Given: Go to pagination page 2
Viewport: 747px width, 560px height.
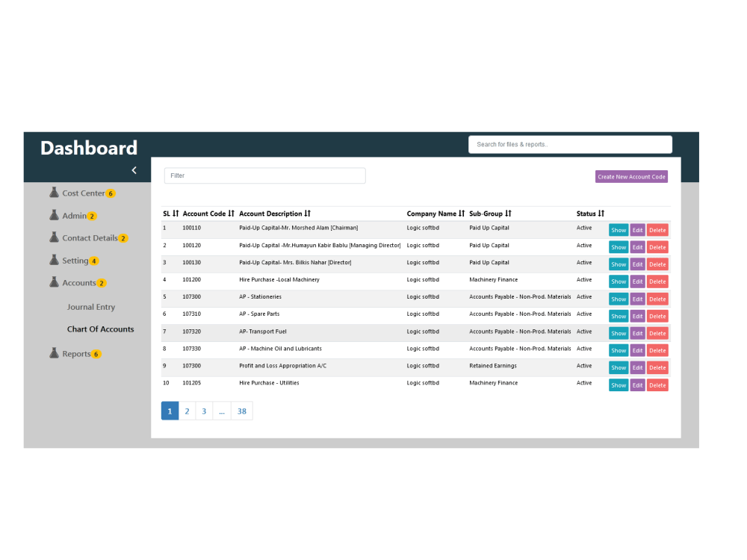Looking at the screenshot, I should coord(187,411).
